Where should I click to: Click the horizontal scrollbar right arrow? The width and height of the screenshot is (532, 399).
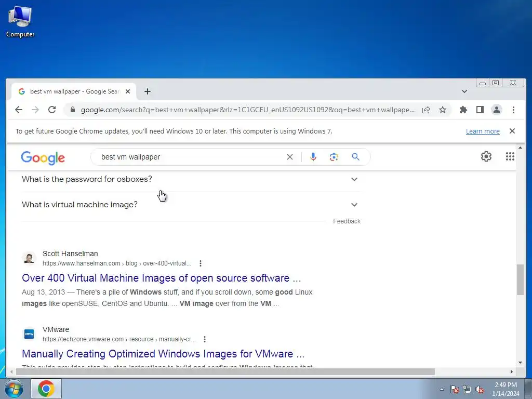pyautogui.click(x=512, y=372)
